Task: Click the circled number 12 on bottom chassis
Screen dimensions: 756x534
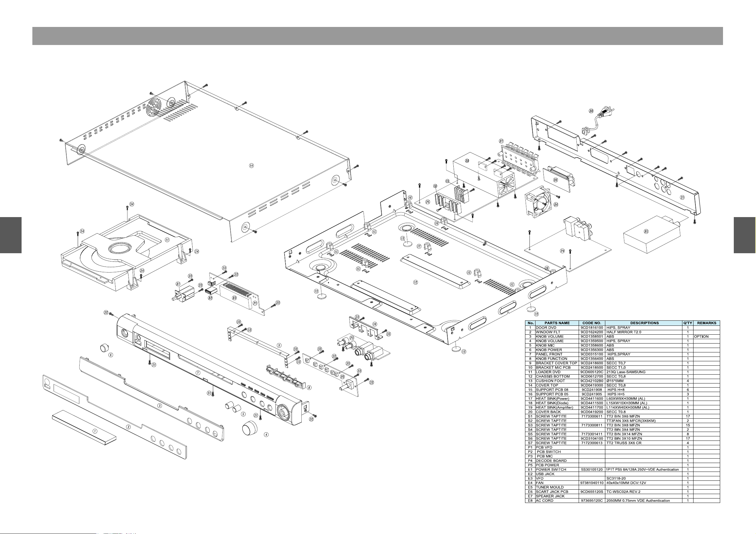Action: click(416, 282)
